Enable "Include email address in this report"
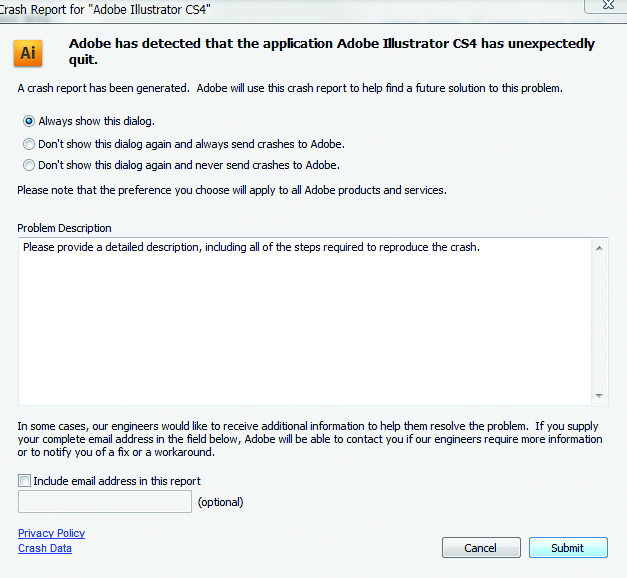 (x=25, y=481)
